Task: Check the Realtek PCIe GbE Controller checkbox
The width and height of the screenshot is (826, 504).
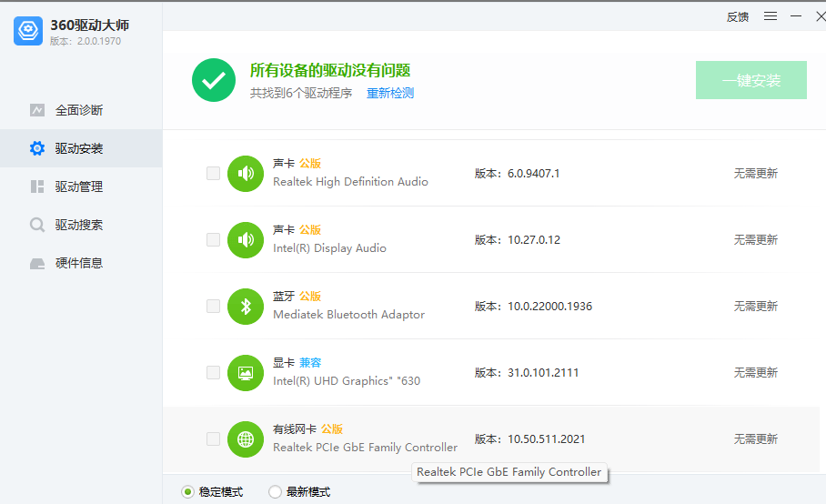Action: point(213,438)
